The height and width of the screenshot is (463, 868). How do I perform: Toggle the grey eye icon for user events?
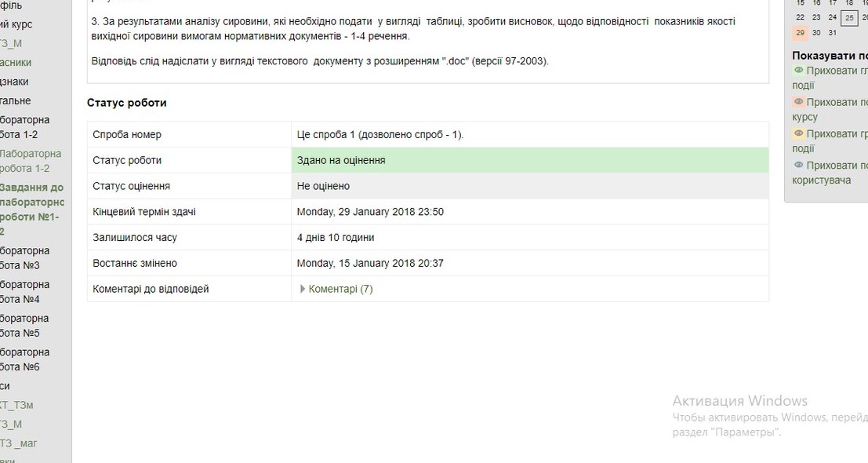[x=799, y=166]
